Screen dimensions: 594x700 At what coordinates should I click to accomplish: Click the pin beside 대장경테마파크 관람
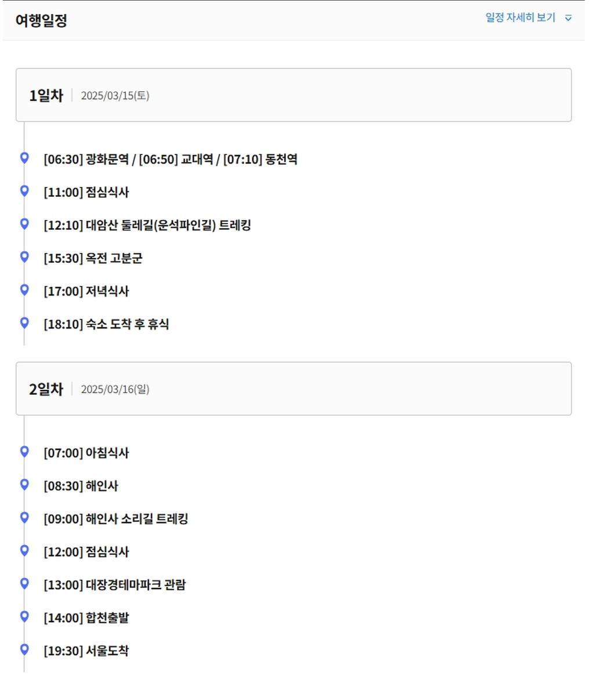coord(24,583)
